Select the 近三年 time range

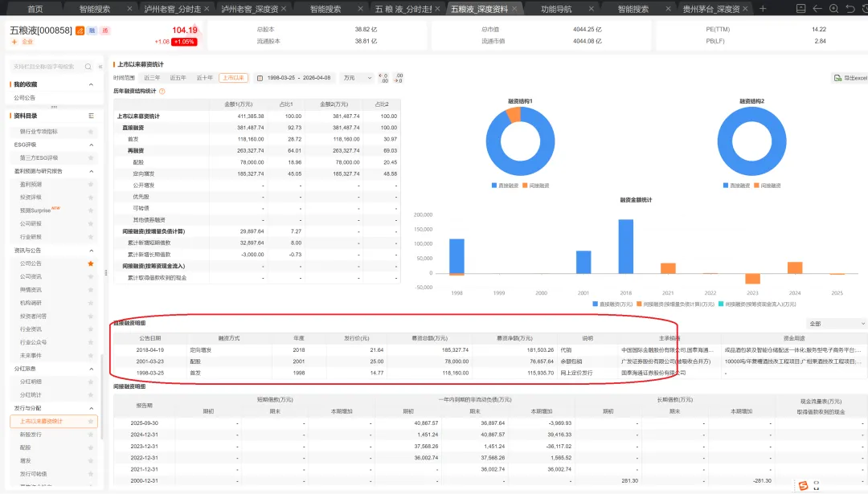pos(152,78)
